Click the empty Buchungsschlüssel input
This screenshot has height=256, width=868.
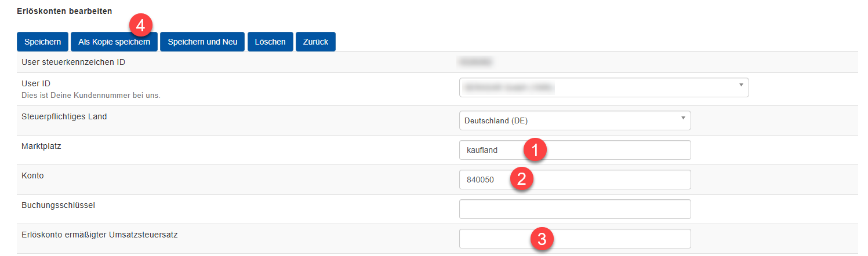575,209
